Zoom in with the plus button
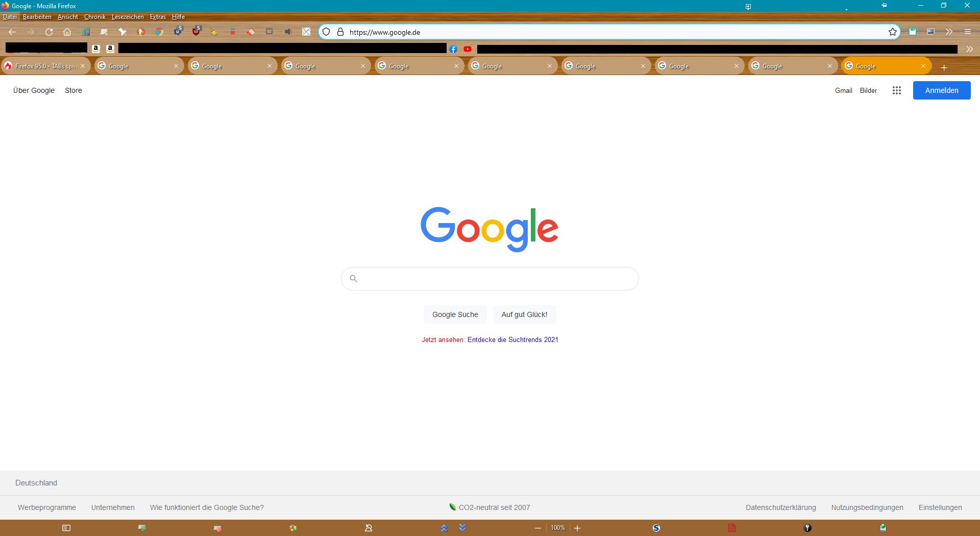The image size is (980, 536). pyautogui.click(x=577, y=528)
